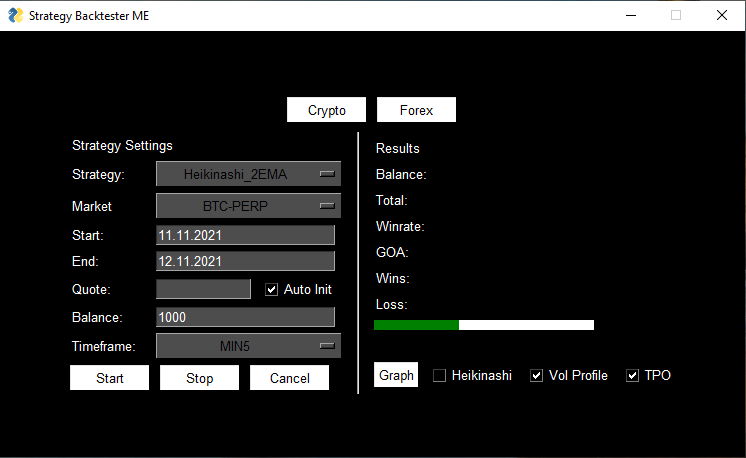Disable the Vol Profile checkbox
Screen dimensions: 746x458
click(x=537, y=375)
